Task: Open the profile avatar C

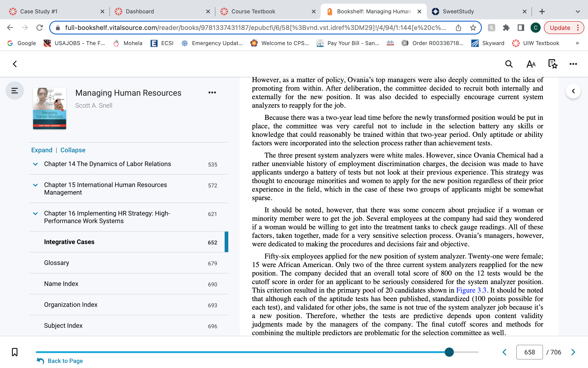Action: pyautogui.click(x=535, y=28)
